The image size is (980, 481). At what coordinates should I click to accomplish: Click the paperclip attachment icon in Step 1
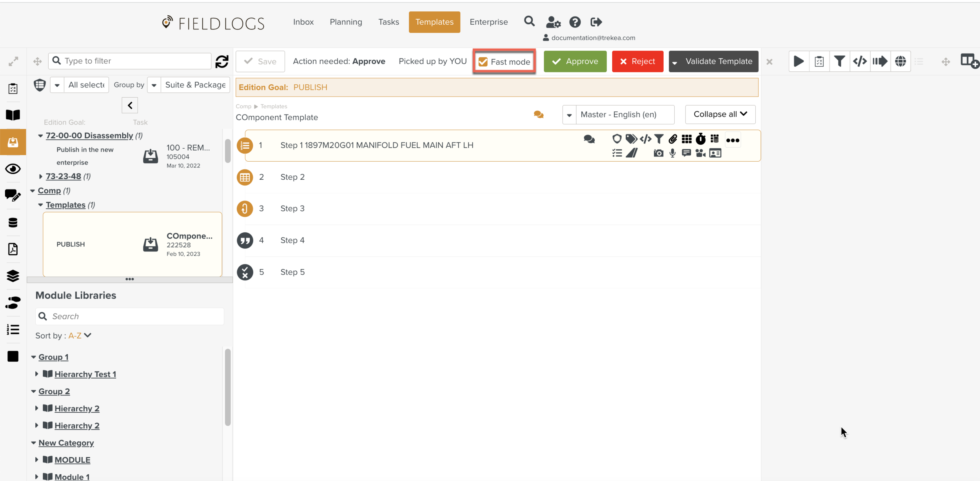click(673, 139)
